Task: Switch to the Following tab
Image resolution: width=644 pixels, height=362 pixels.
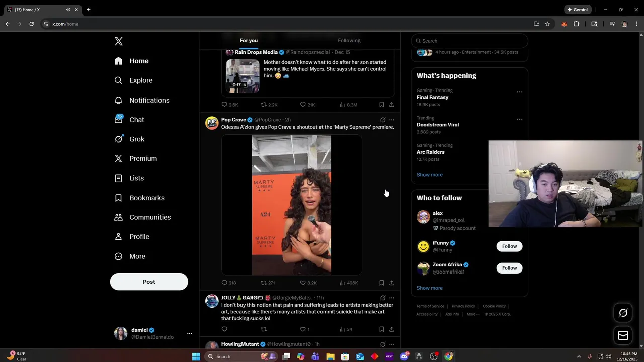Action: (349, 41)
